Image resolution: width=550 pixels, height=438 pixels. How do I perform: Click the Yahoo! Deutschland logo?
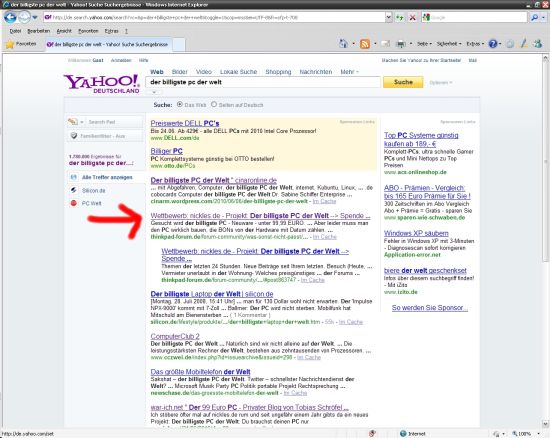pos(101,84)
